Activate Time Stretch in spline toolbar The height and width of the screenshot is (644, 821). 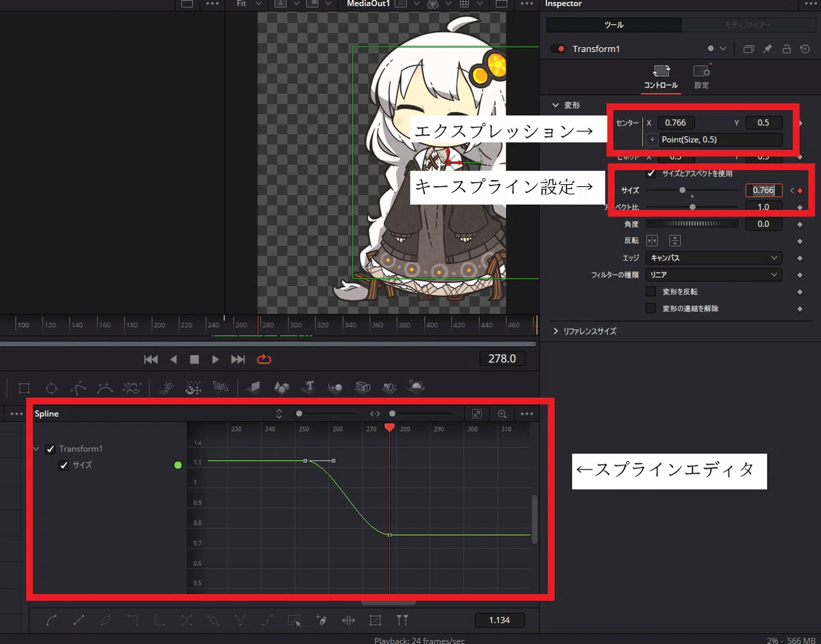tap(348, 621)
